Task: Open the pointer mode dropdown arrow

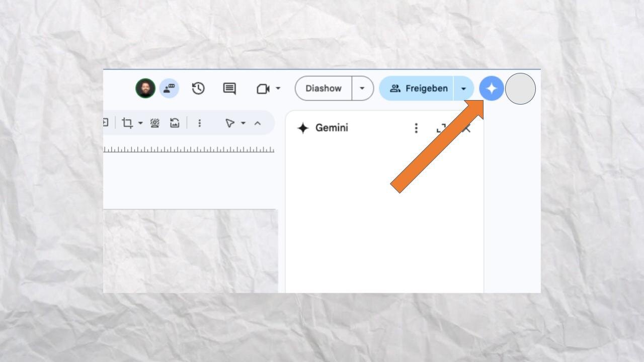Action: tap(244, 123)
